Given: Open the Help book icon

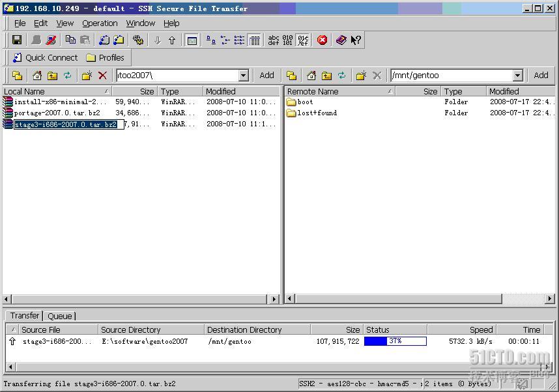Looking at the screenshot, I should pos(341,40).
